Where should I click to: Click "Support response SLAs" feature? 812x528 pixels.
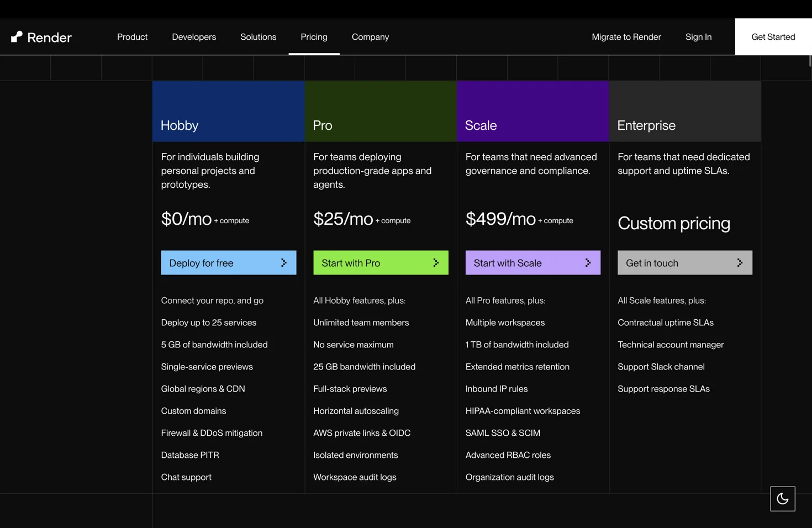(x=664, y=389)
